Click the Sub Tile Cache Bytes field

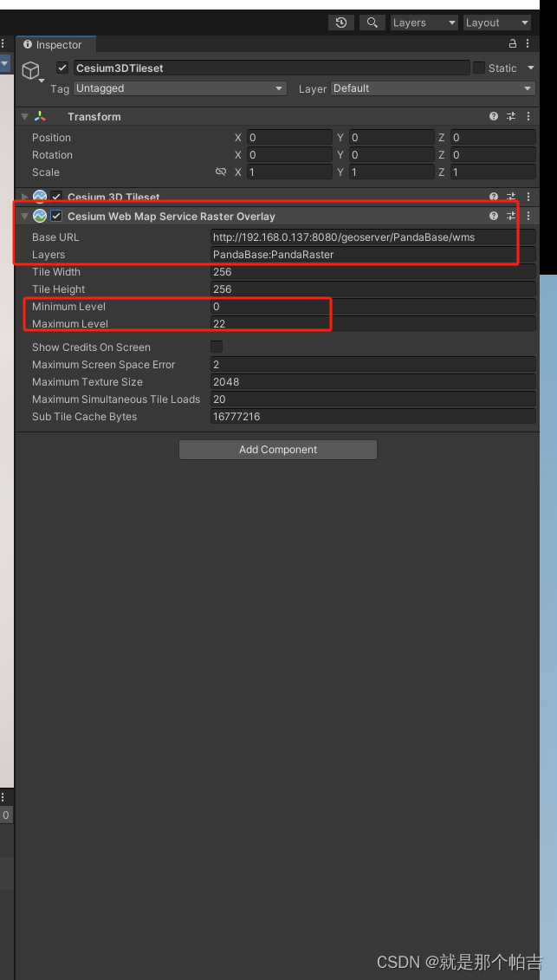coord(373,416)
